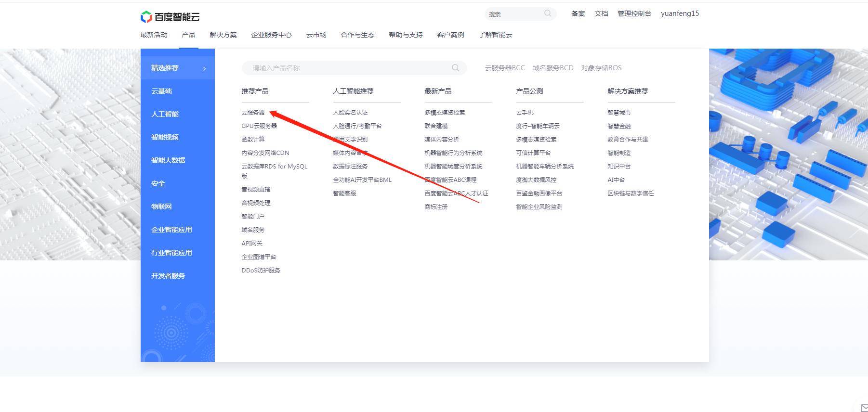Open the 了解智能云 menu item
Image resolution: width=868 pixels, height=412 pixels.
pos(495,35)
